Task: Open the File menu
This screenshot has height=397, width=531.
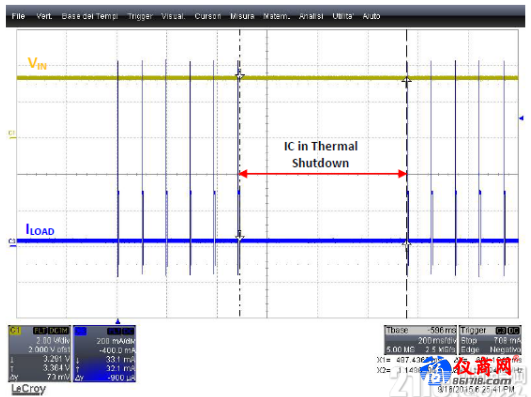Action: [18, 16]
